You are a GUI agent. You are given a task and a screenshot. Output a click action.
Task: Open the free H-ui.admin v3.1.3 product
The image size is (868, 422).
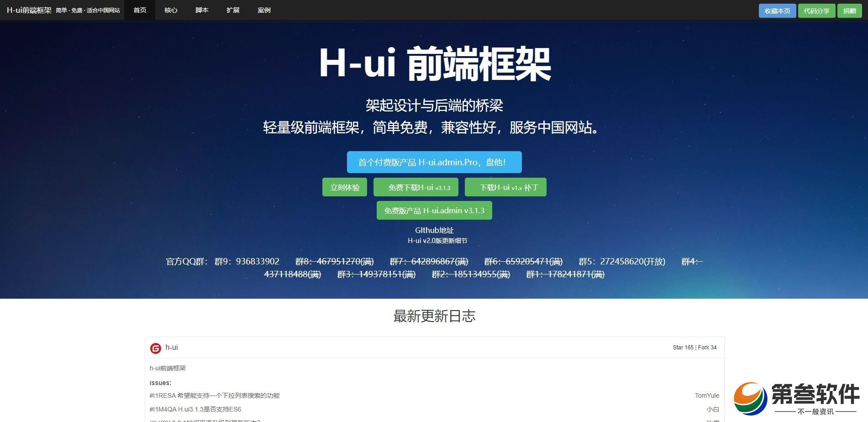pos(434,211)
